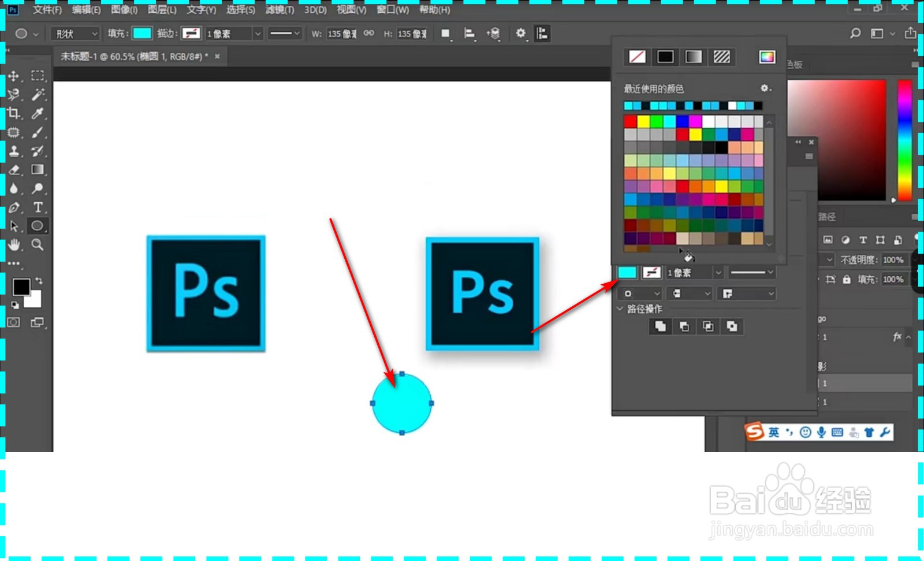Screen dimensions: 924x561
Task: Toggle the layer lock-all icon
Action: [847, 280]
